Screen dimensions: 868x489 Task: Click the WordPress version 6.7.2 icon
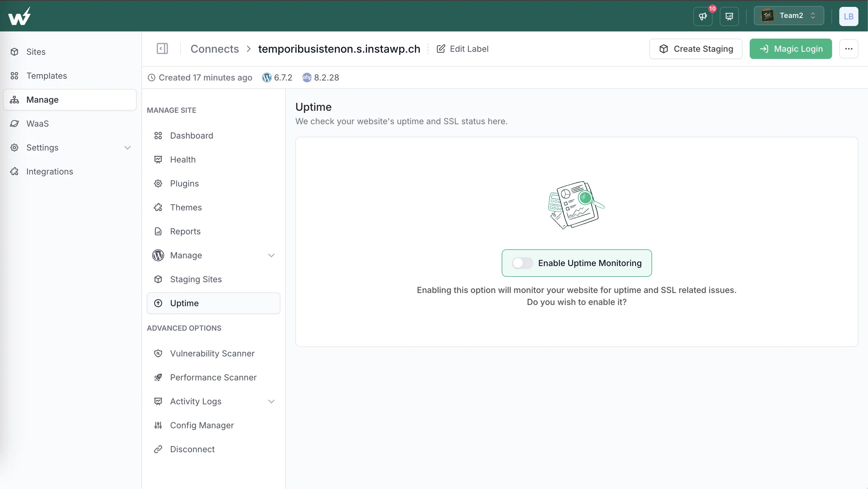point(267,77)
